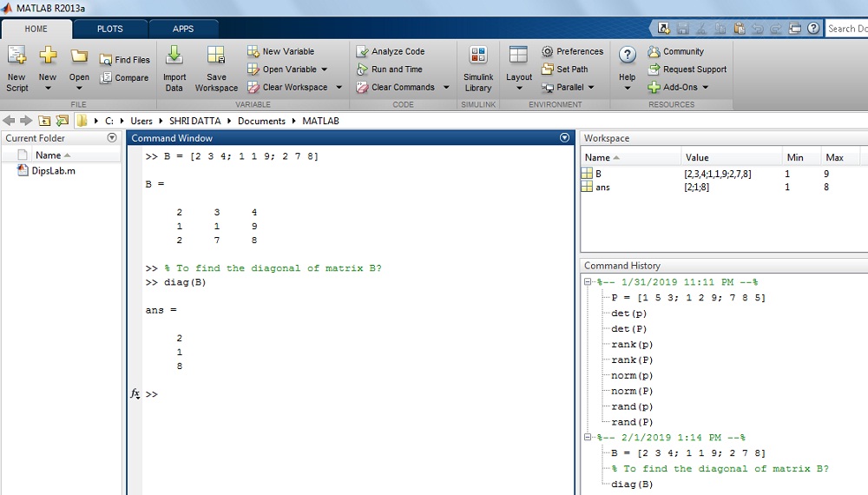Expand the Add-Ons dropdown
Viewport: 868px width, 495px height.
point(706,88)
